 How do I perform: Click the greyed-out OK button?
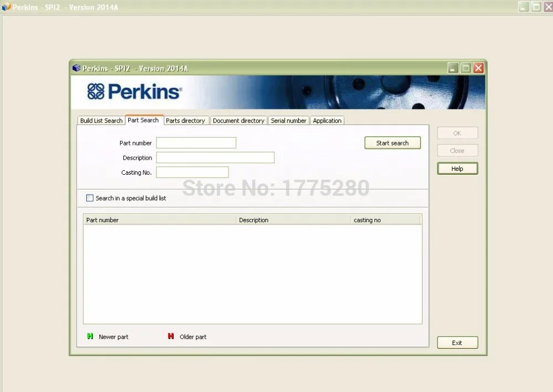click(x=457, y=133)
